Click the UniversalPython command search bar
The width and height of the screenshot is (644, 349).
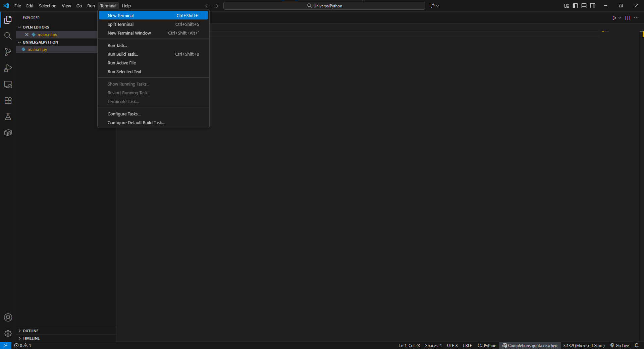pos(324,6)
